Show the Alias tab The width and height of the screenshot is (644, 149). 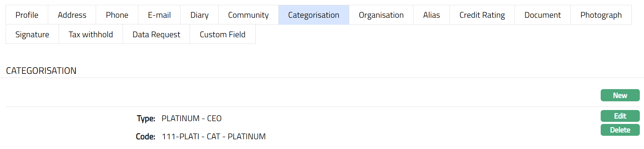point(431,15)
